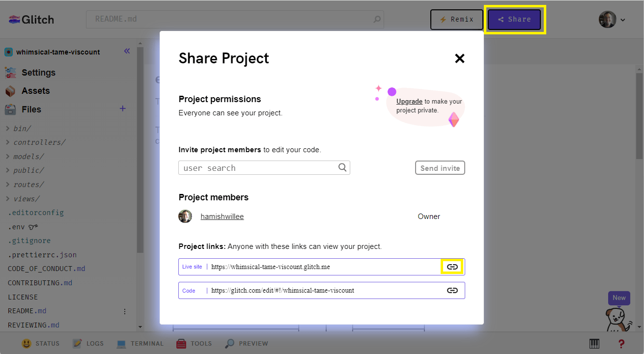
Task: Open the README.md options menu
Action: click(x=125, y=311)
